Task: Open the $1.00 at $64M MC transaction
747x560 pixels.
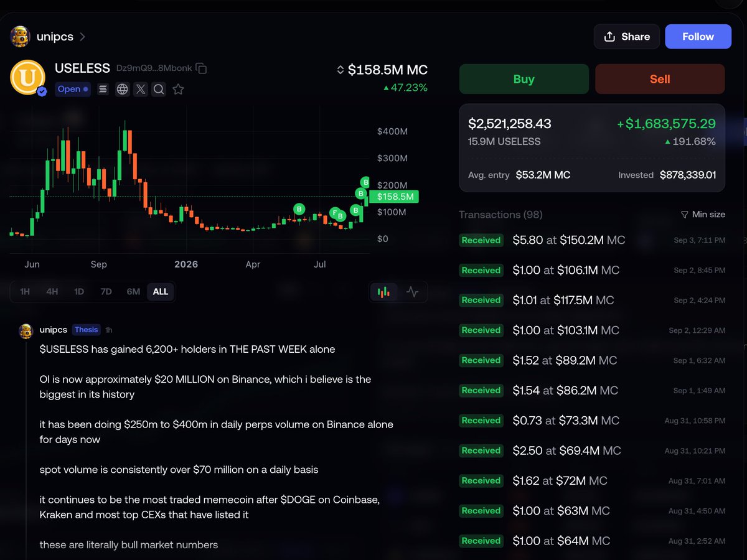Action: (592, 541)
